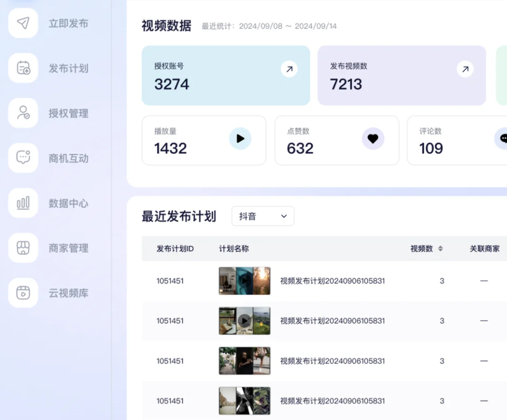Click the 授权管理 sidebar icon

point(23,113)
